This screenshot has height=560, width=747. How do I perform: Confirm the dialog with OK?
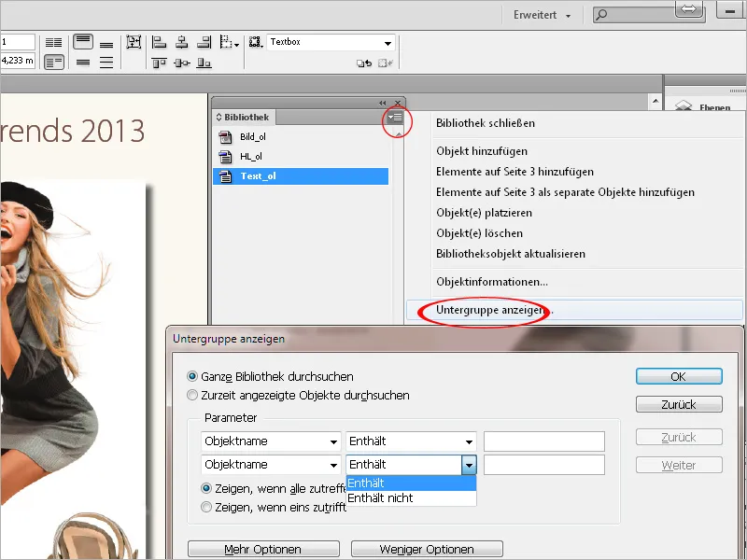[x=679, y=377]
